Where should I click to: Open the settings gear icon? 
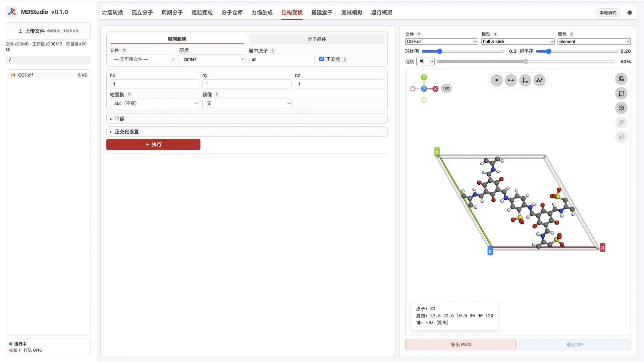click(630, 12)
